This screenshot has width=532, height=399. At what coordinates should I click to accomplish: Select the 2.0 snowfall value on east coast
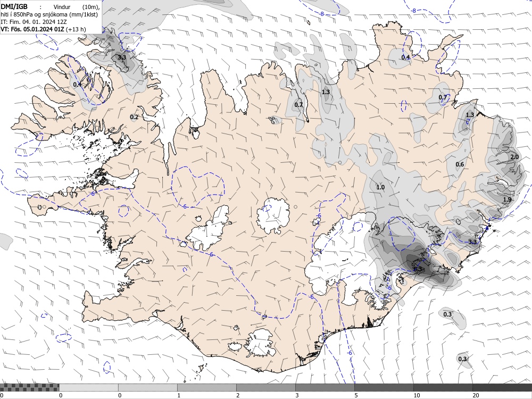[514, 157]
